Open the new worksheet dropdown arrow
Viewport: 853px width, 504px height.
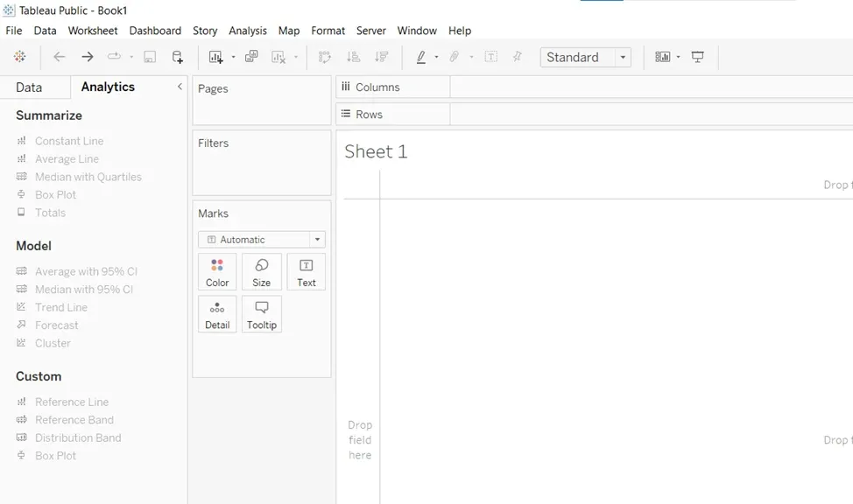pos(233,58)
